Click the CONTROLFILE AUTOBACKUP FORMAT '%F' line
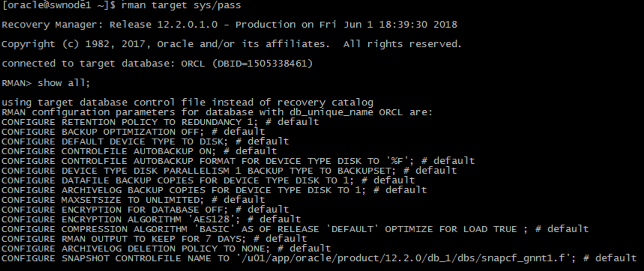The height and width of the screenshot is (271, 644). tap(238, 161)
